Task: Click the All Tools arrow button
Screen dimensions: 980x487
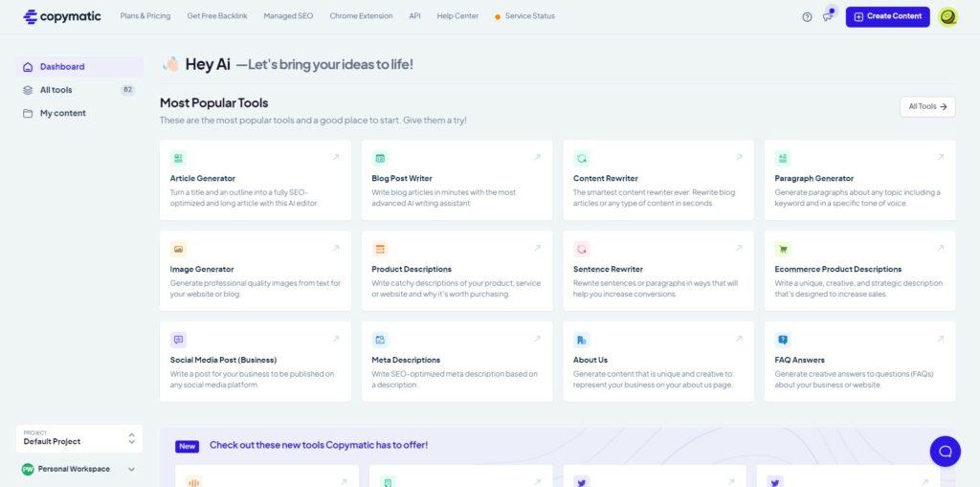Action: click(927, 107)
